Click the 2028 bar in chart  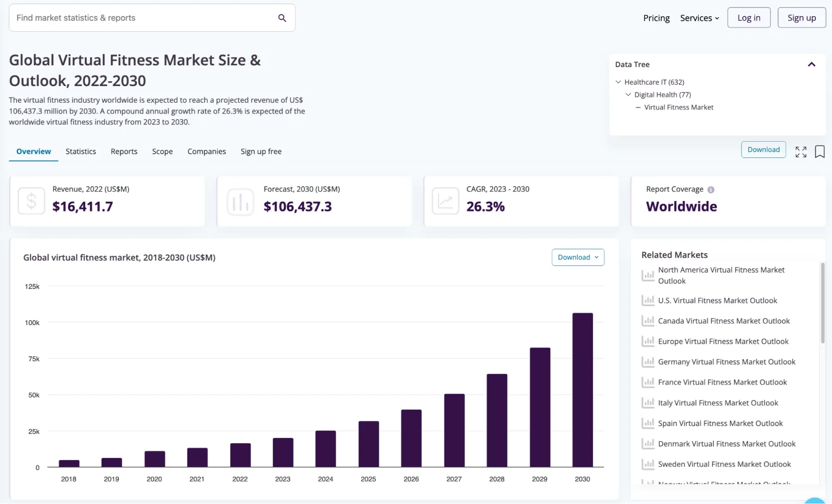click(x=497, y=420)
